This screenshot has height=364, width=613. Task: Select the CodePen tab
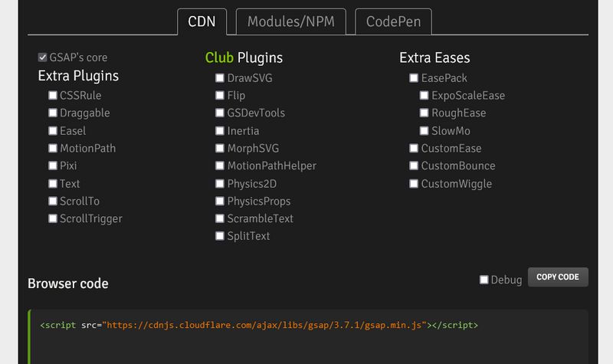(x=393, y=22)
